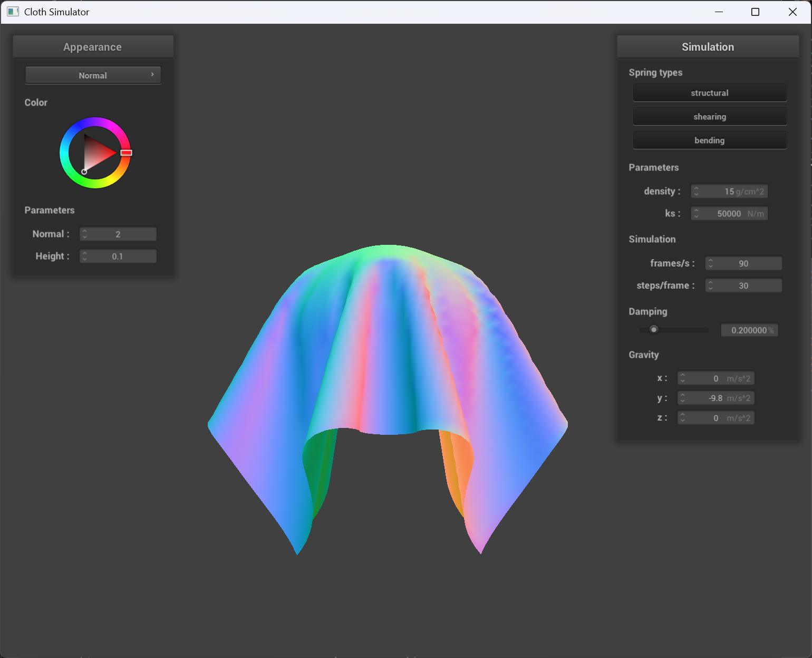The width and height of the screenshot is (812, 658).
Task: Toggle the shearing spring type
Action: coord(710,117)
